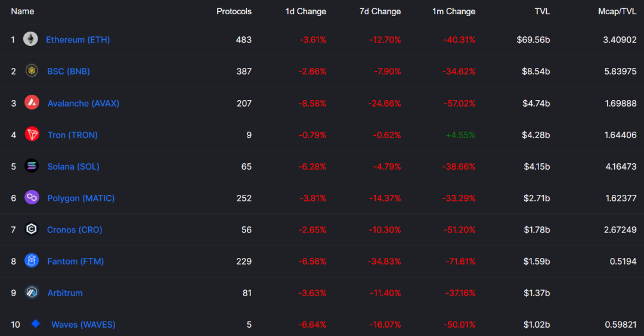Sort by the Mcap/TVL column header
This screenshot has height=336, width=644.
pyautogui.click(x=617, y=11)
